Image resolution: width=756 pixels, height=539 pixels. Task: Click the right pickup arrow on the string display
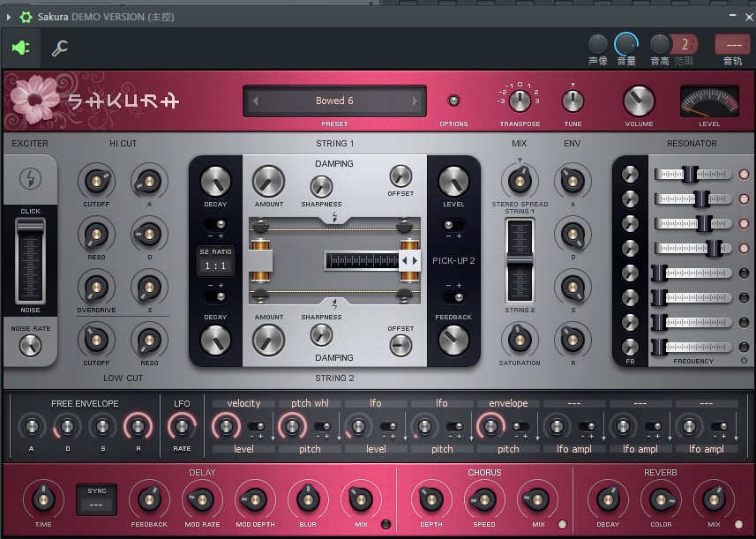413,261
